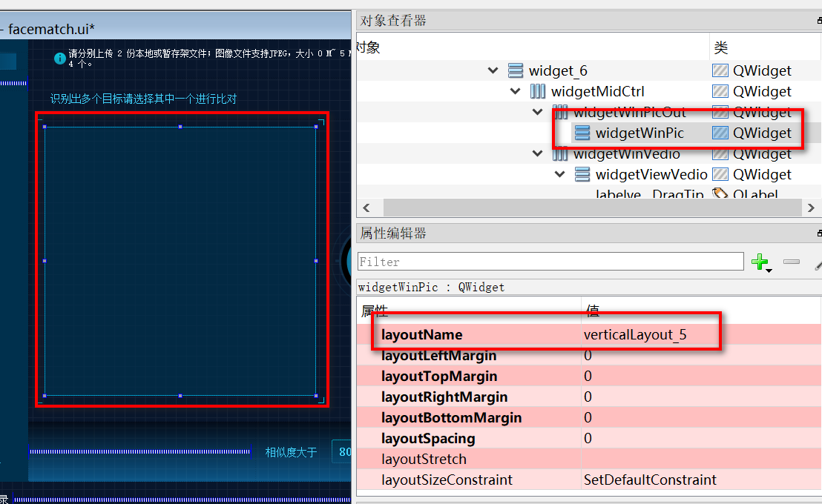Click the widgetWinPic layout icon

(x=582, y=133)
